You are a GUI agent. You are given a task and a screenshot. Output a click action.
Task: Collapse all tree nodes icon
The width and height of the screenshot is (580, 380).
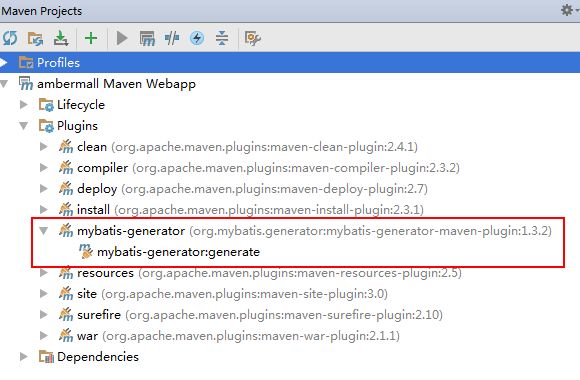coord(222,38)
